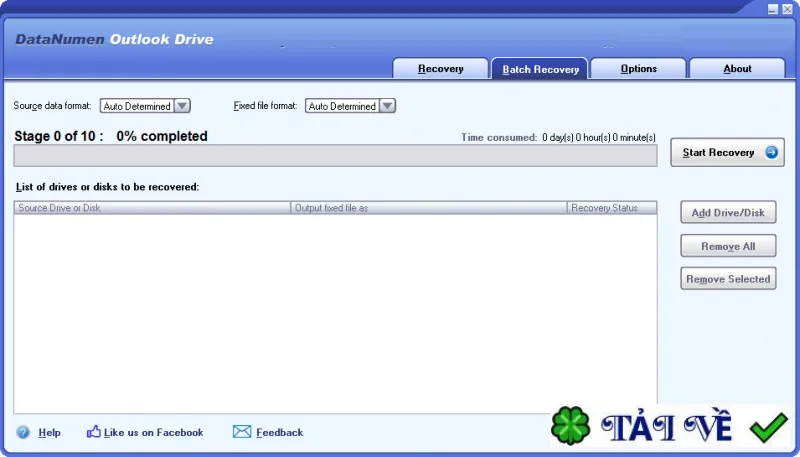Click the Stage 0 of 10 status text
Image resolution: width=800 pixels, height=457 pixels.
click(111, 136)
